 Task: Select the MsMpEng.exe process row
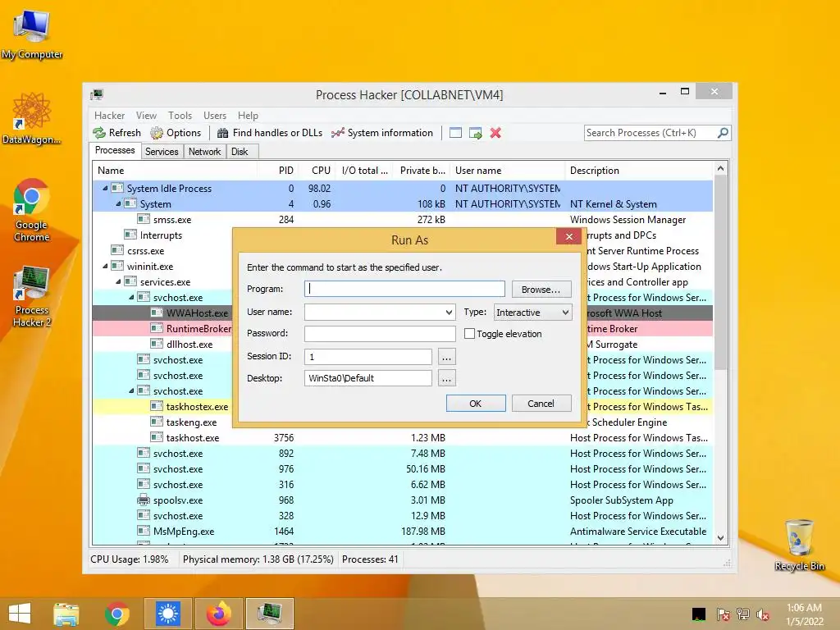click(x=403, y=532)
